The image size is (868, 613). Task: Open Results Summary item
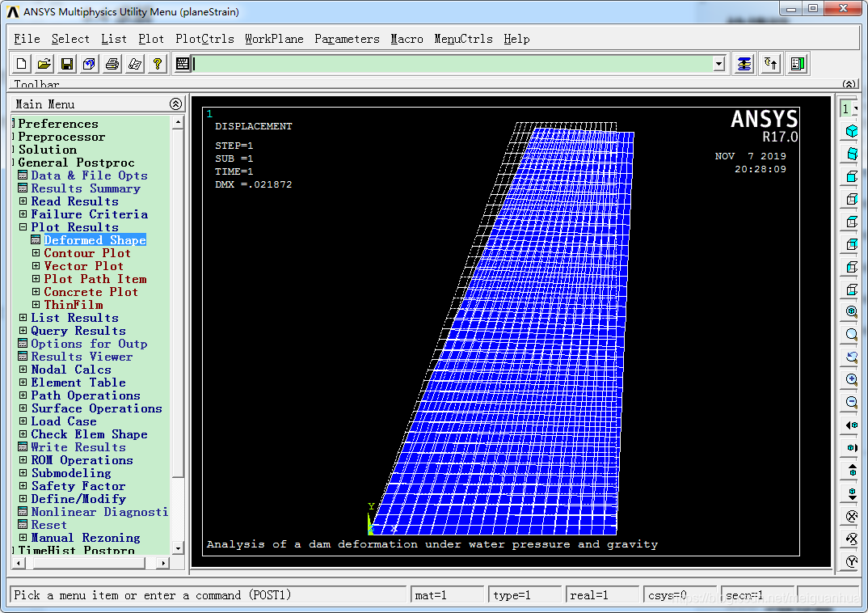pyautogui.click(x=85, y=188)
